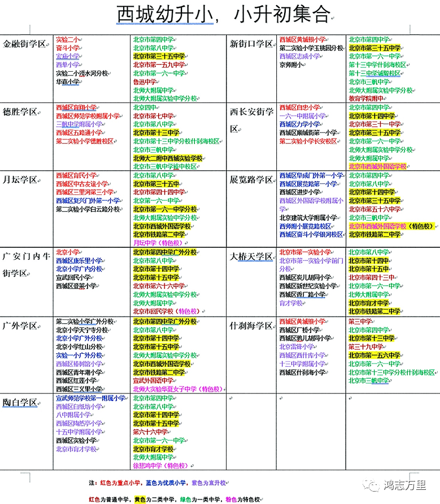Viewport: 440px width, 504px height.
Task: Click 西城区中古友谊小学
Action: (82, 183)
